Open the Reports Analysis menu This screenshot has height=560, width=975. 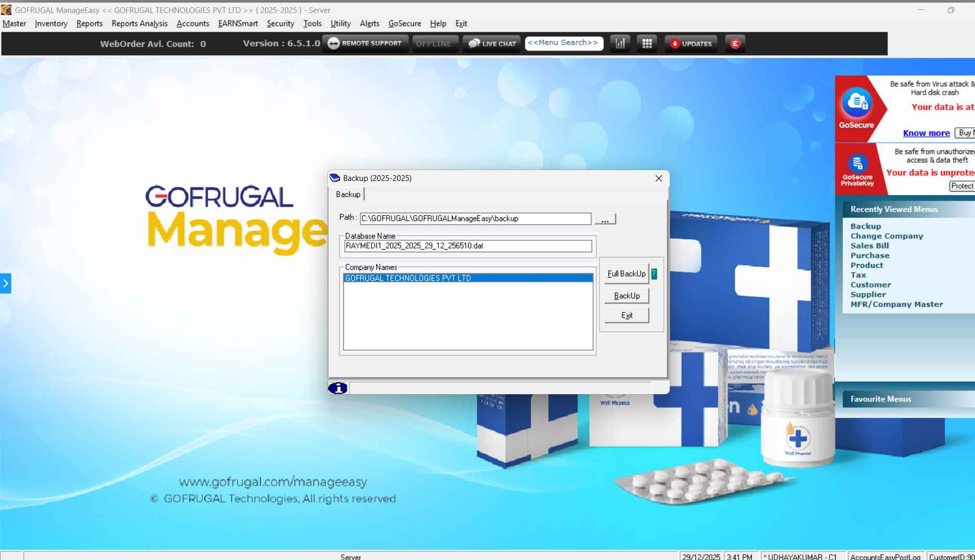139,23
